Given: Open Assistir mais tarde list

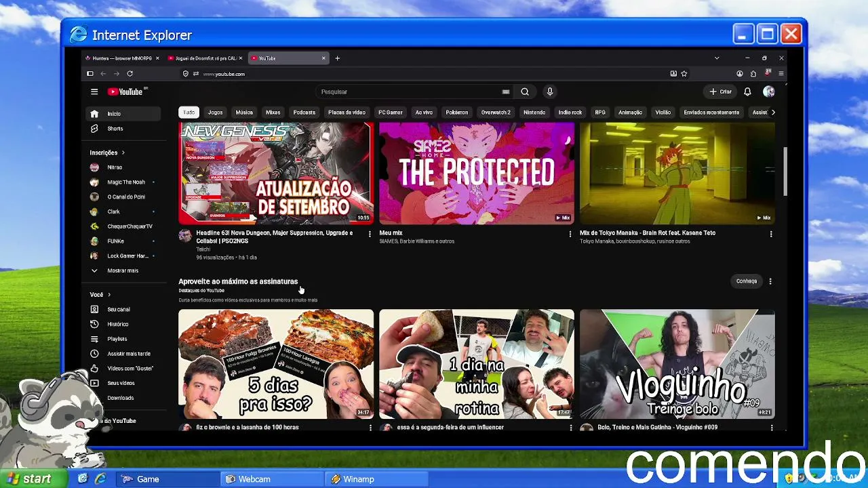Looking at the screenshot, I should (x=123, y=354).
